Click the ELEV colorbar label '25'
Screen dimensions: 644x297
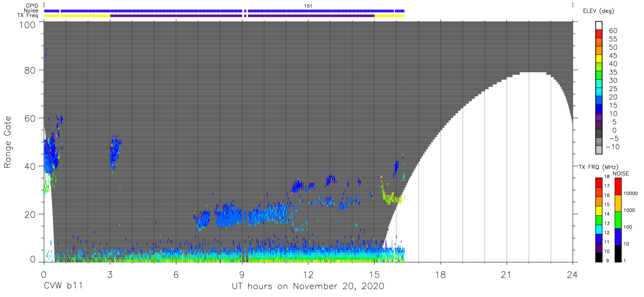coord(613,89)
